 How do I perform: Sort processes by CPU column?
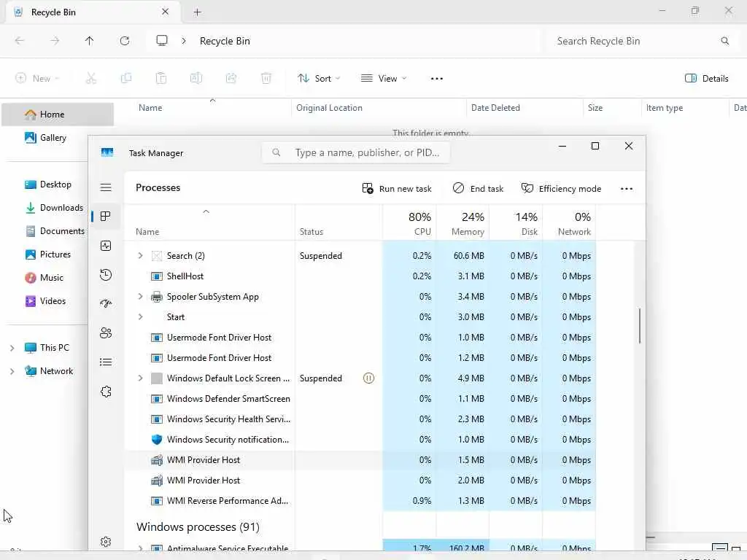tap(410, 223)
